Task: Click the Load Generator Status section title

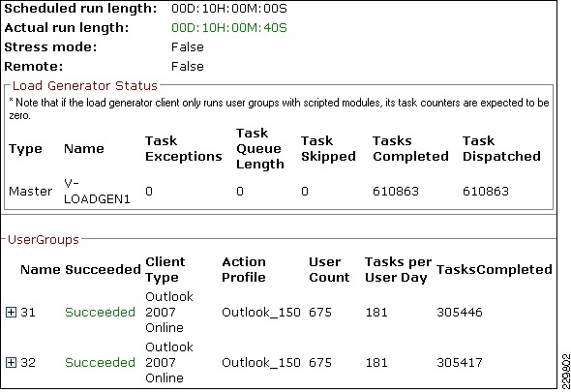Action: coord(85,85)
